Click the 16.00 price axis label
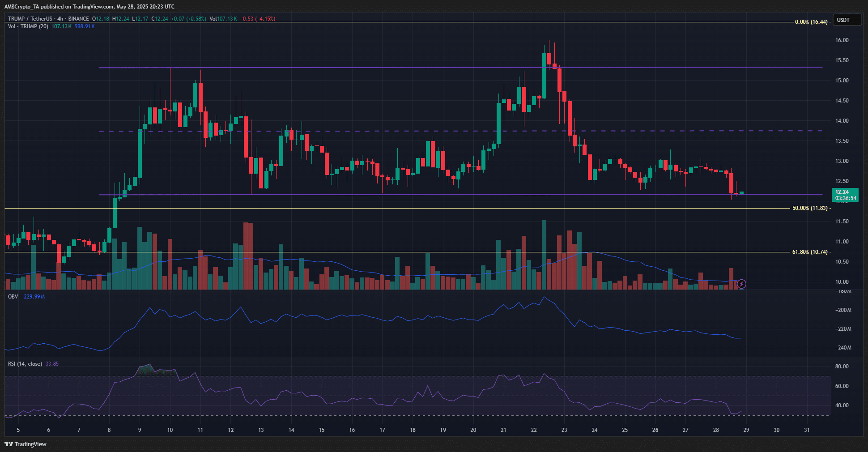Image resolution: width=868 pixels, height=452 pixels. (842, 40)
